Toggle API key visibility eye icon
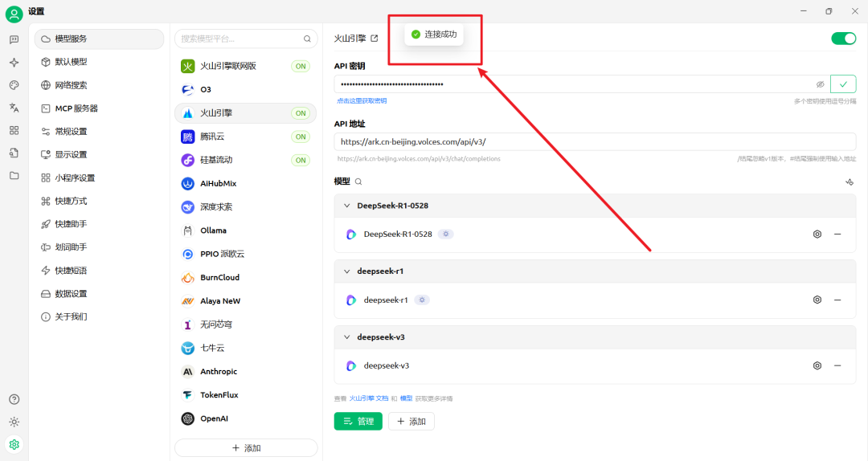 pyautogui.click(x=820, y=84)
